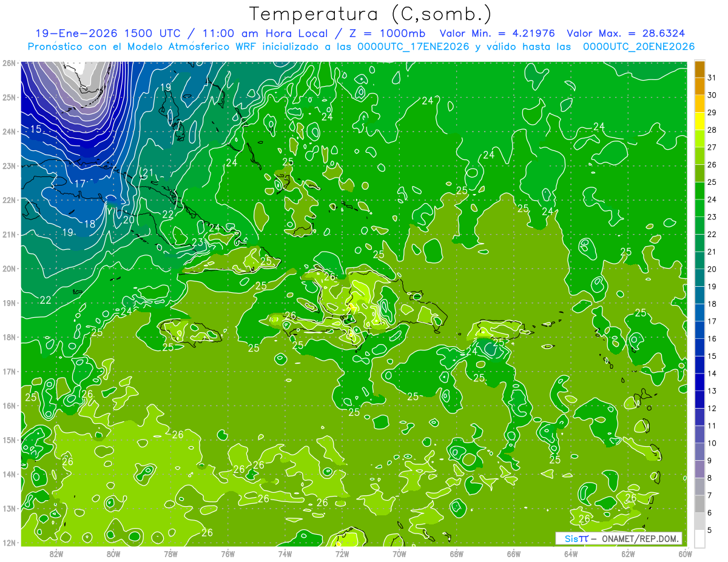Click the legend label 31
728x562 pixels.
point(712,78)
